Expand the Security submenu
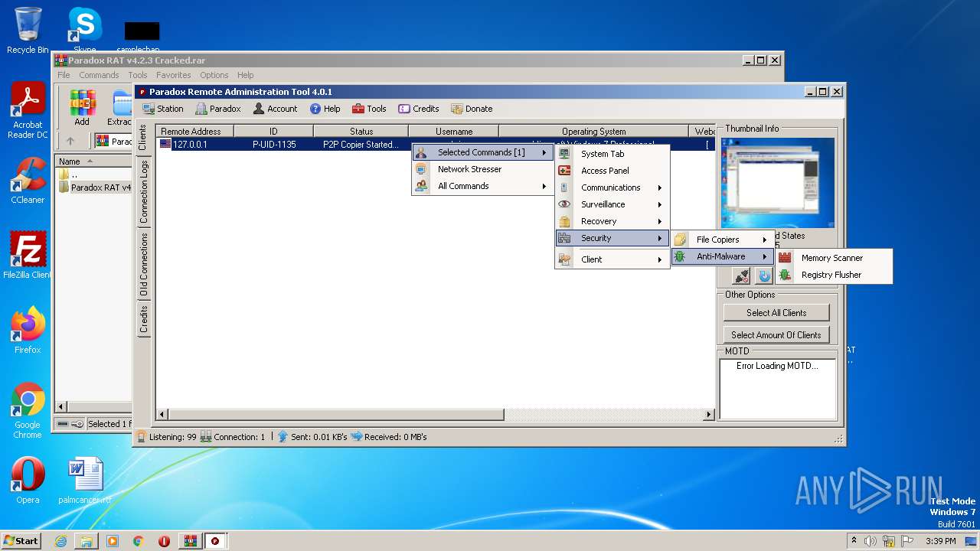 [x=612, y=238]
